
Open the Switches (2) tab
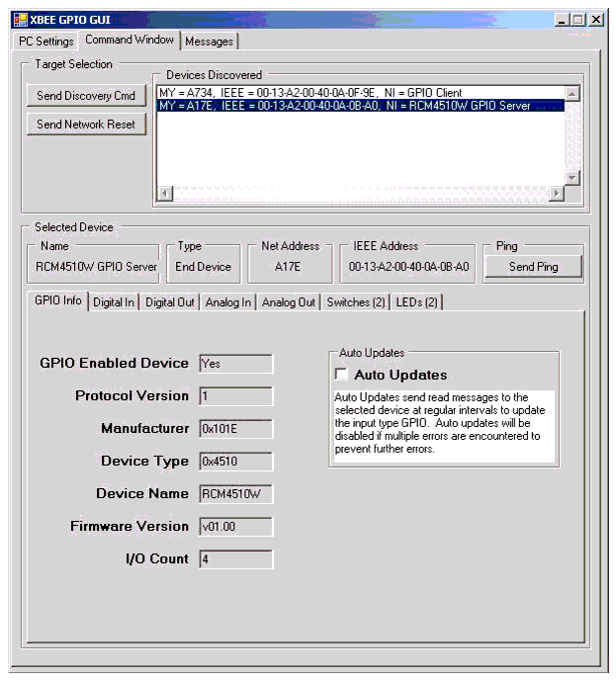[x=356, y=302]
